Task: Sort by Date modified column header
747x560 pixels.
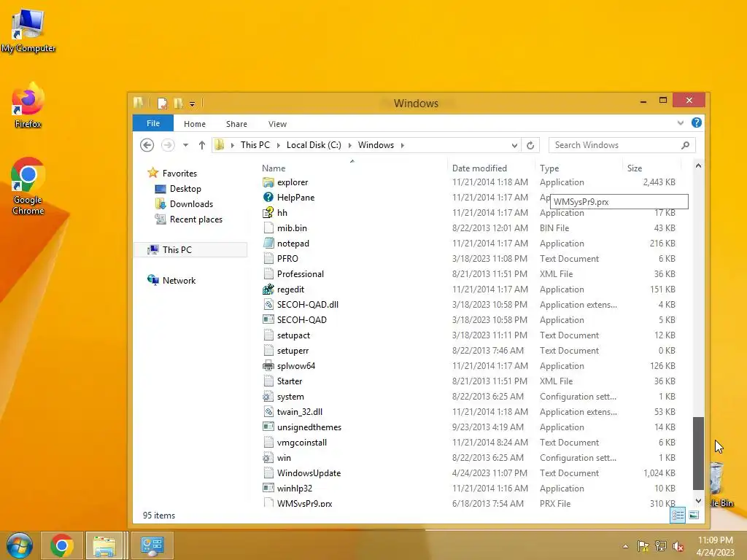Action: 479,168
